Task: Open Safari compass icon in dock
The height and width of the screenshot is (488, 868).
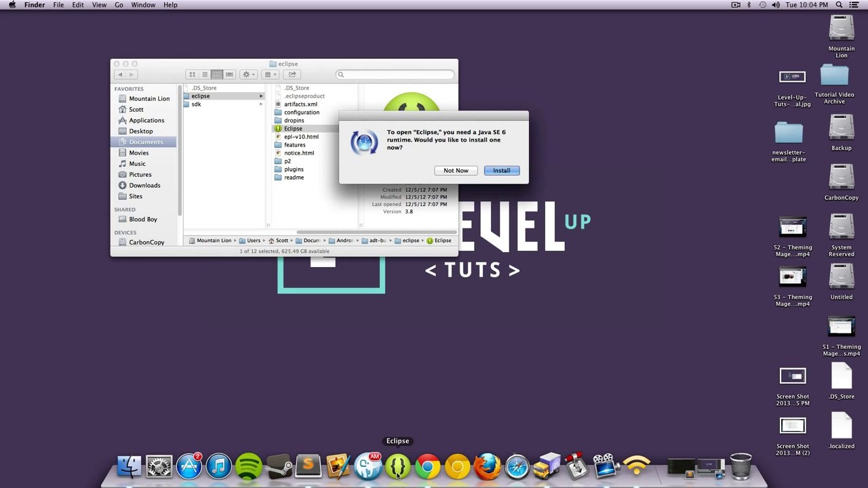Action: point(517,466)
